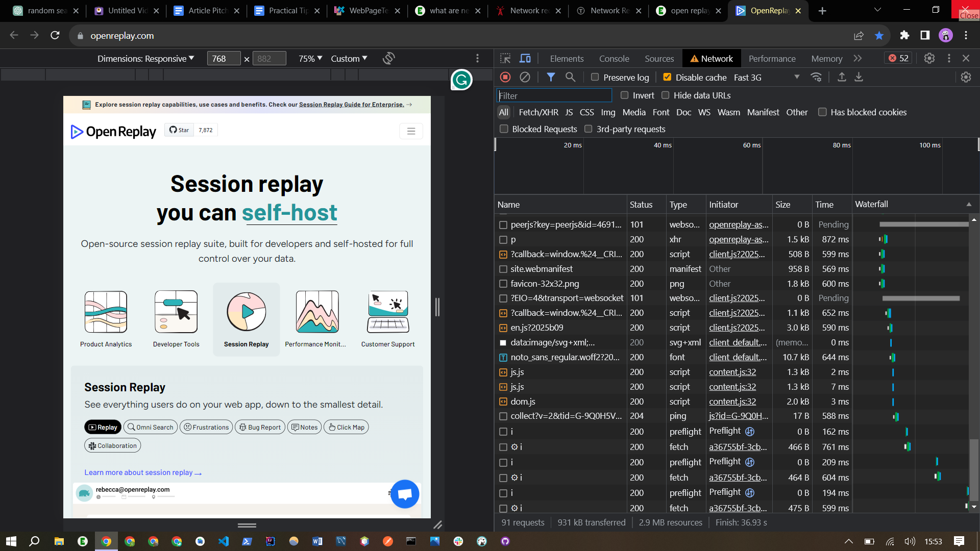Screen dimensions: 980x551
Task: Click the viewport width 768 field
Action: pos(224,58)
